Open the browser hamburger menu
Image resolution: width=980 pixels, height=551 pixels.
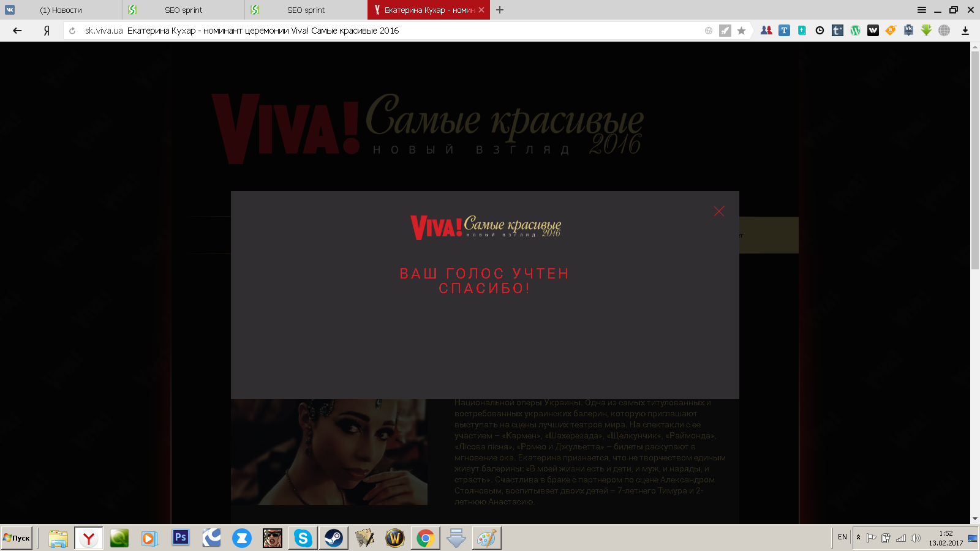[x=921, y=10]
